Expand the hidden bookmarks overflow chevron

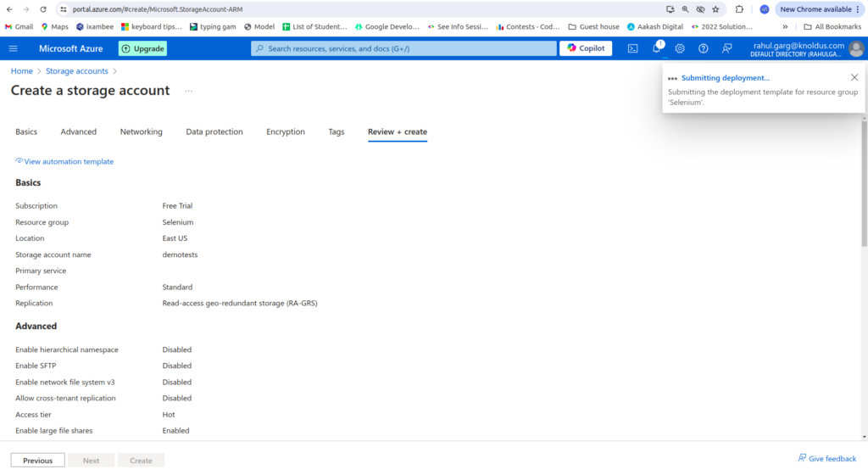[x=785, y=26]
